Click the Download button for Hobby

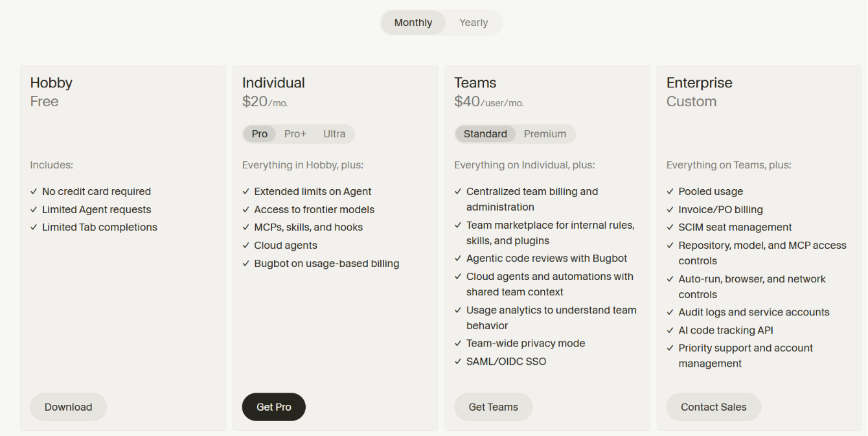click(68, 407)
